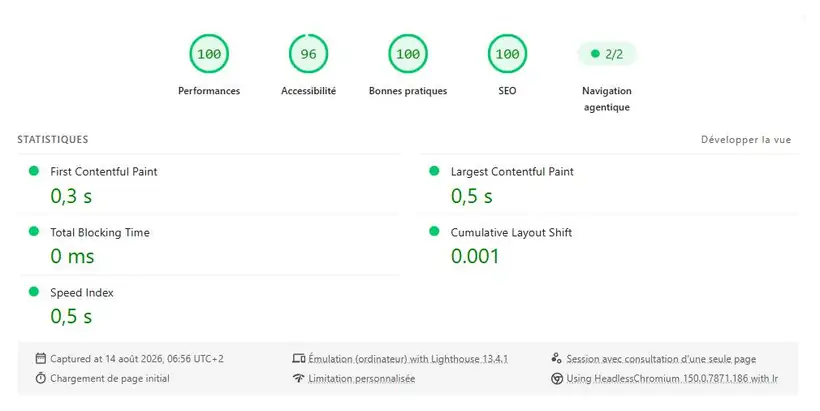Open the Navigation agentique 2/2 badge

click(607, 54)
